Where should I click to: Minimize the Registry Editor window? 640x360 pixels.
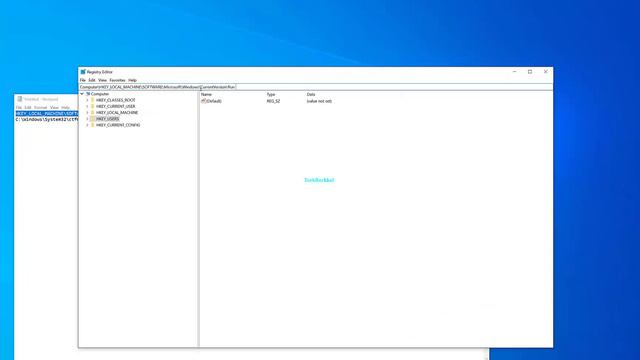pos(514,72)
